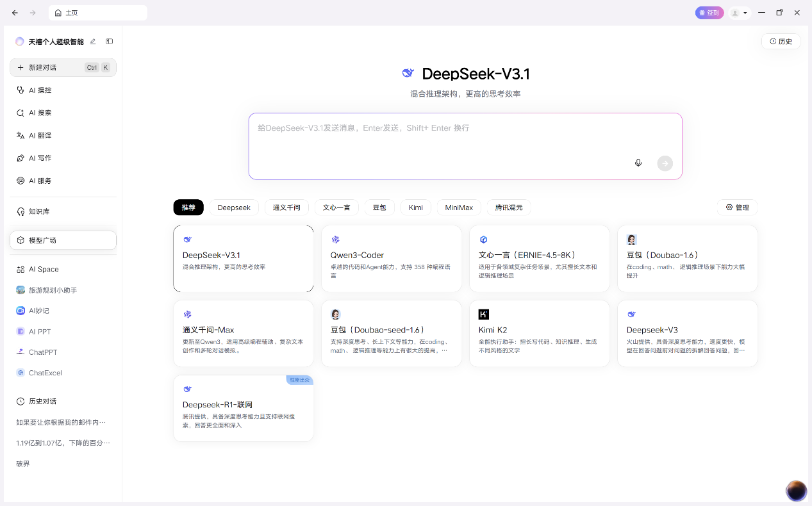Open AI 写作 in the sidebar

coord(63,158)
